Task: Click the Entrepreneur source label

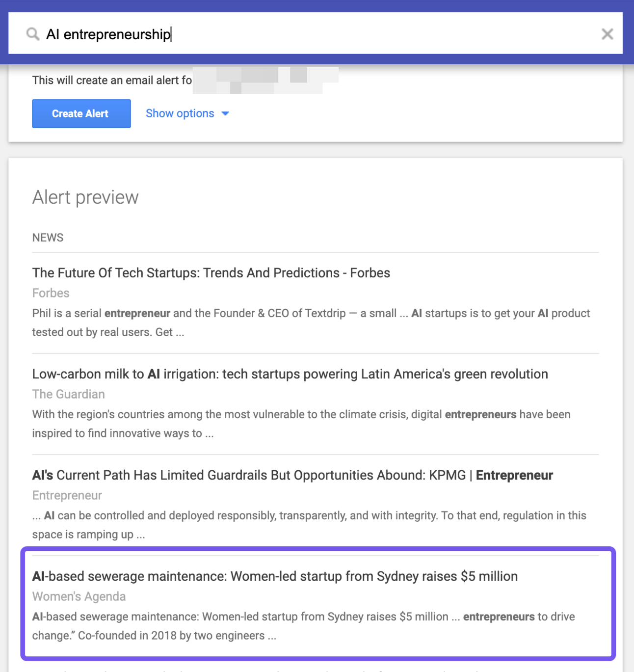Action: pos(67,495)
